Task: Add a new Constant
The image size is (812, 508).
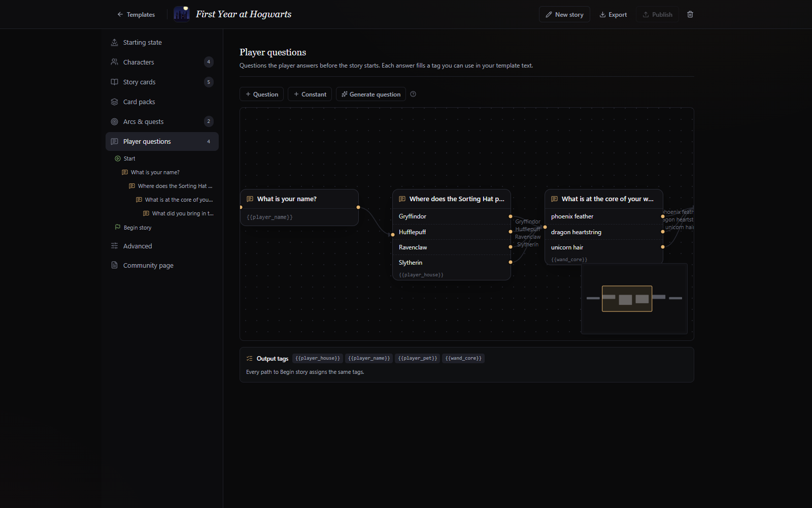Action: (x=310, y=94)
